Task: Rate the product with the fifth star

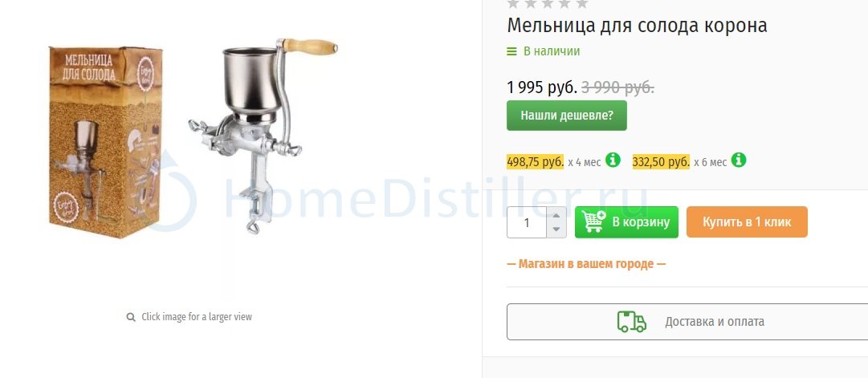Action: [x=582, y=4]
